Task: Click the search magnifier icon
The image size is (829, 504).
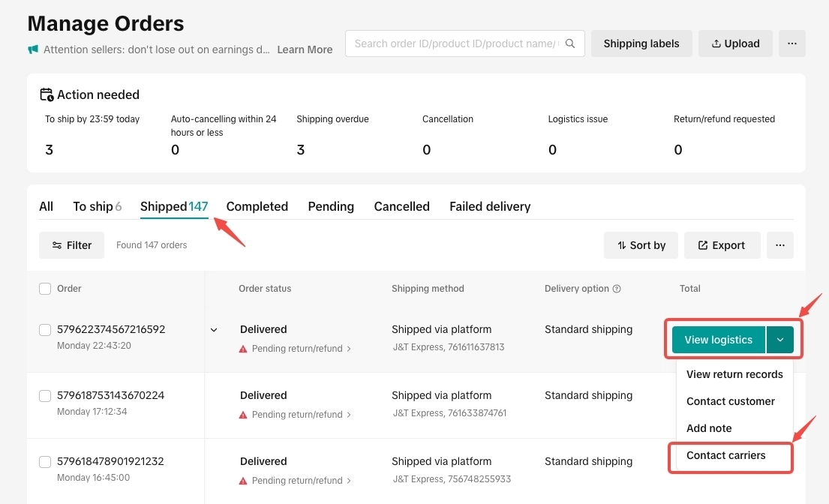Action: (571, 43)
